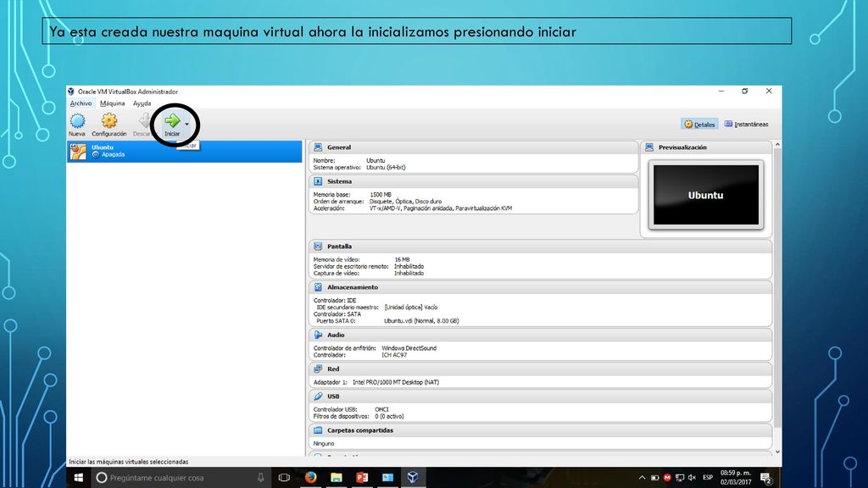Open File Explorer from the taskbar
The width and height of the screenshot is (868, 488).
336,478
